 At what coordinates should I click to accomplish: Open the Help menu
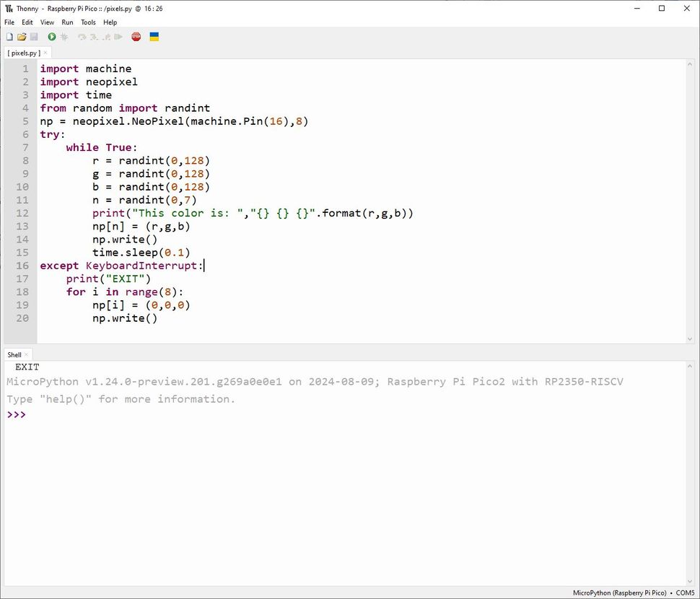point(110,22)
